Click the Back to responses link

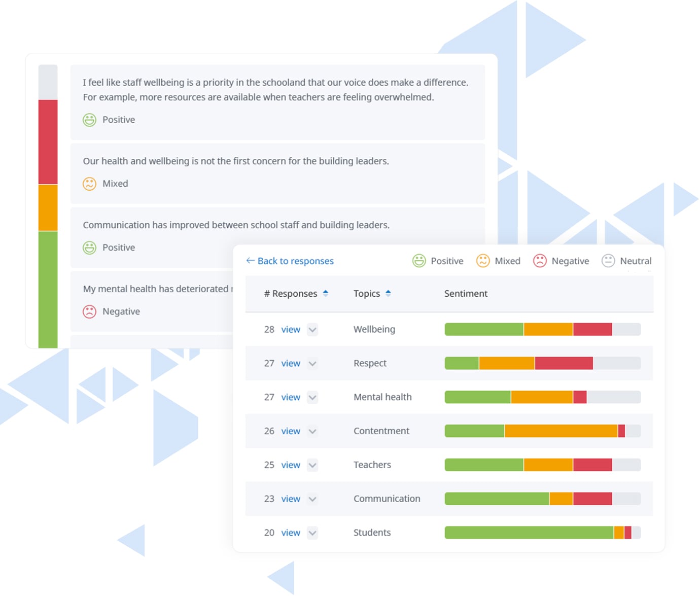(x=295, y=260)
